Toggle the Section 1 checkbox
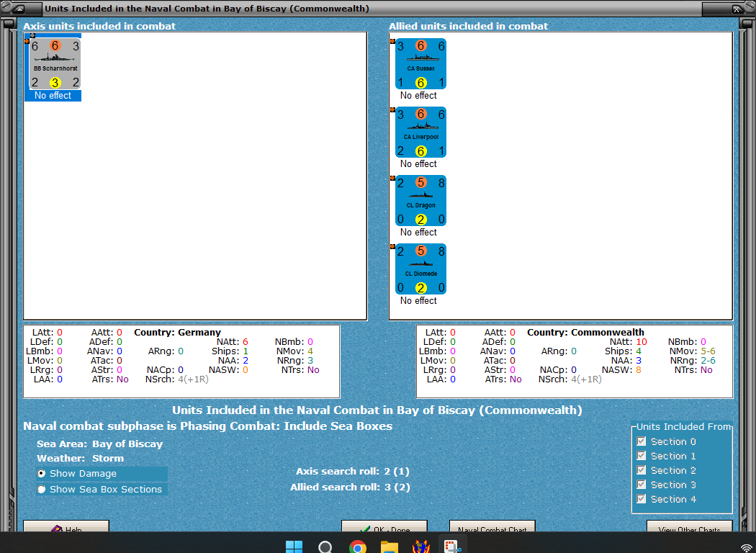This screenshot has height=553, width=756. [642, 456]
